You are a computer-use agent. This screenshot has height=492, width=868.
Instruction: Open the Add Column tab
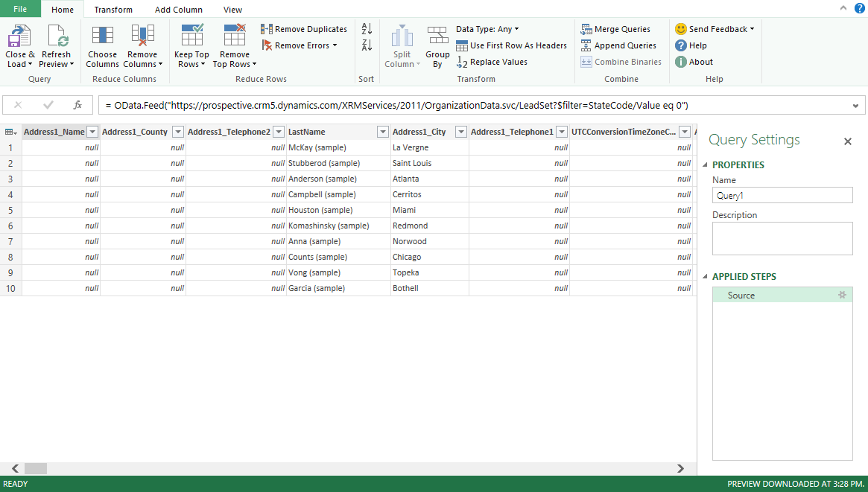178,10
